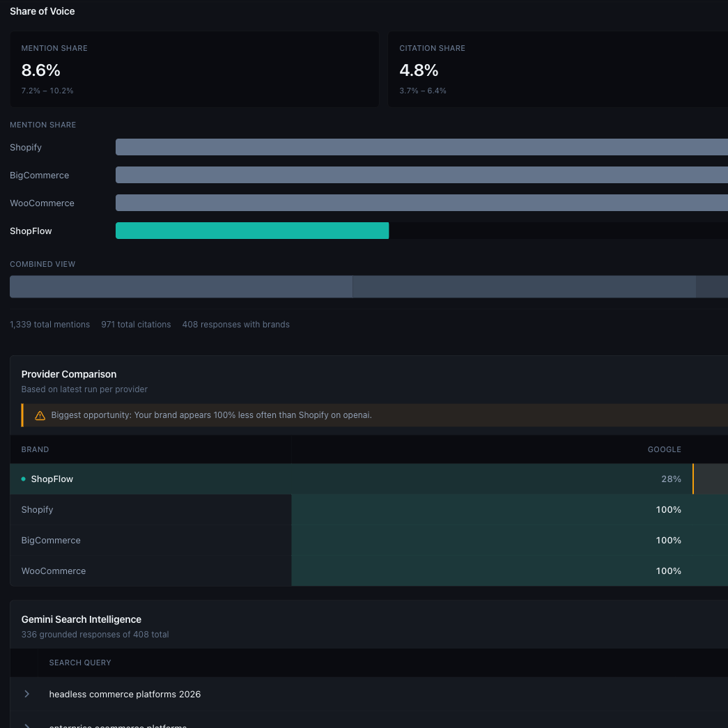
Task: Click the ShopFlow label in mention share chart
Action: pos(31,231)
